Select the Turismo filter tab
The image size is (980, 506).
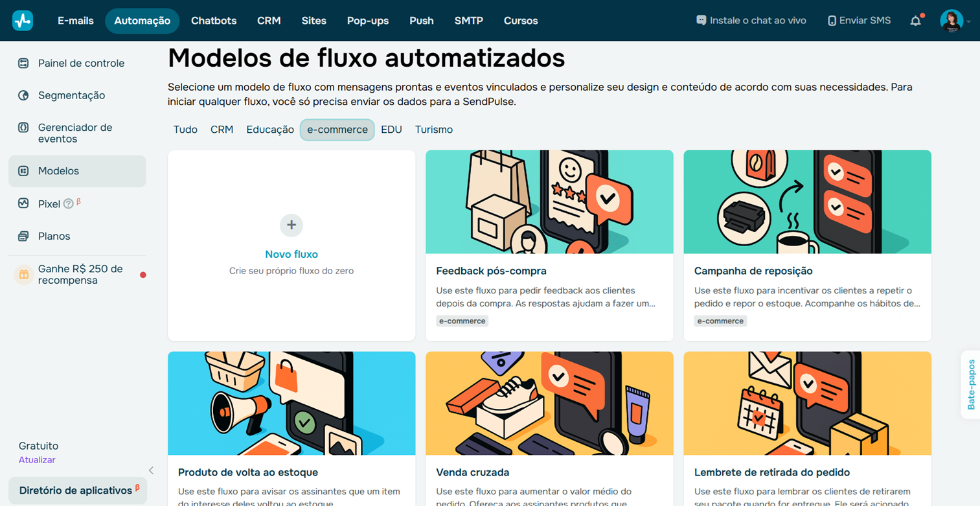pyautogui.click(x=434, y=130)
